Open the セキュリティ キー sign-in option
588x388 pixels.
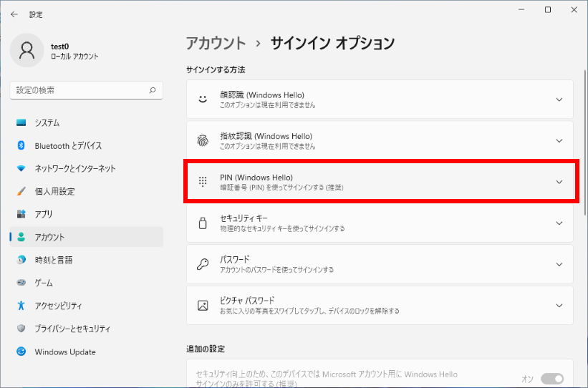380,223
